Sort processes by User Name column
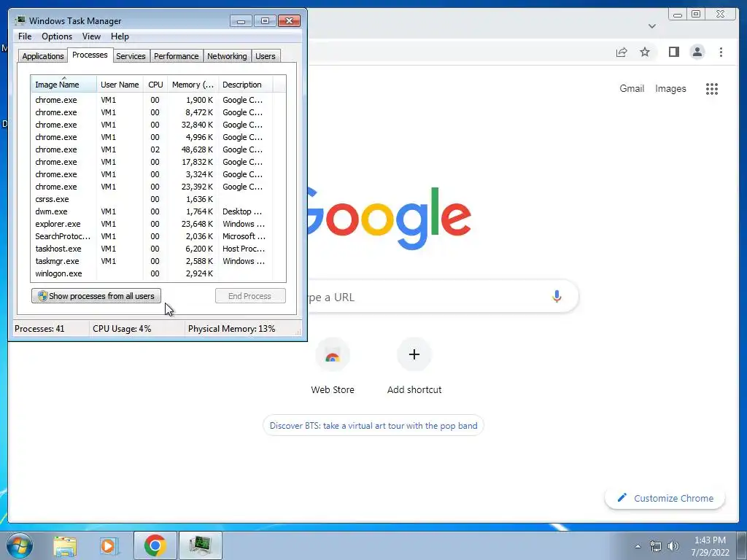Screen dimensions: 747x560 120,85
